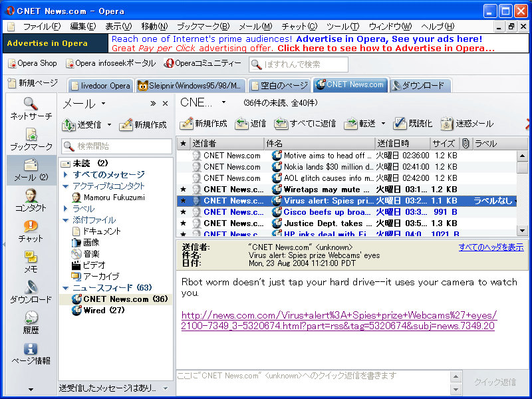This screenshot has height=399, width=532.
Task: Toggle star on Justice Dept. takes message
Action: point(184,223)
